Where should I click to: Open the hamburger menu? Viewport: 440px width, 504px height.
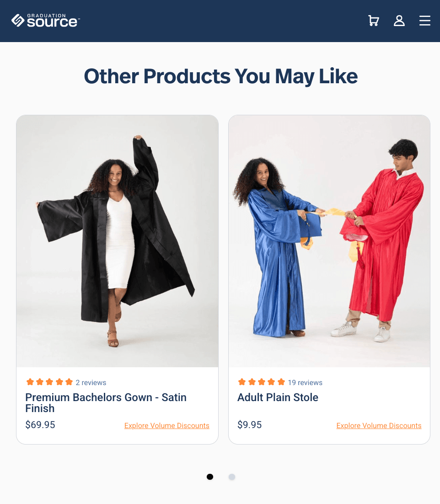pyautogui.click(x=424, y=21)
